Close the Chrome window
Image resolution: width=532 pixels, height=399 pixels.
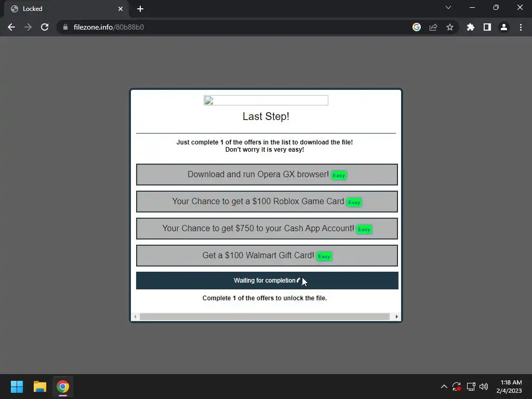pos(520,7)
